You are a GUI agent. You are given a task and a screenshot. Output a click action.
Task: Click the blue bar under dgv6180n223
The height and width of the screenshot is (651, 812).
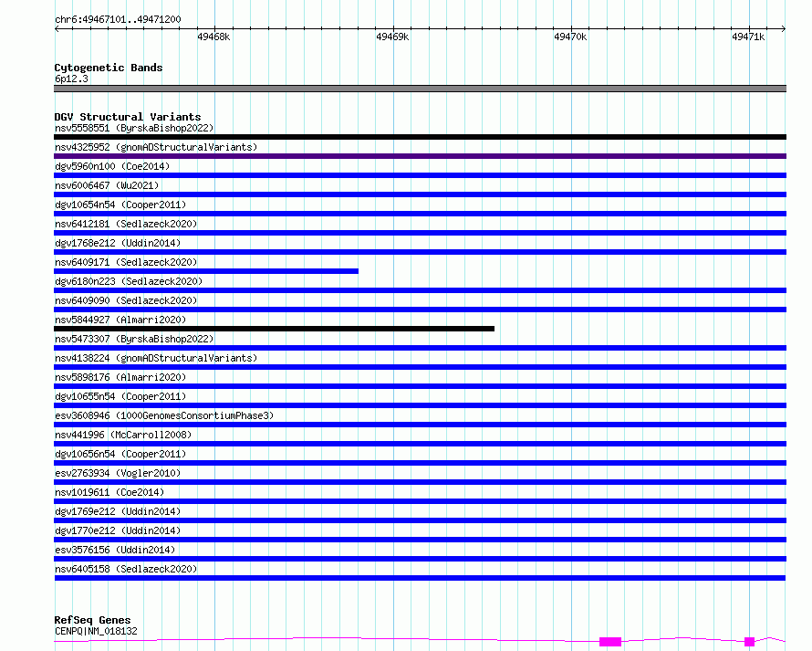click(x=420, y=290)
